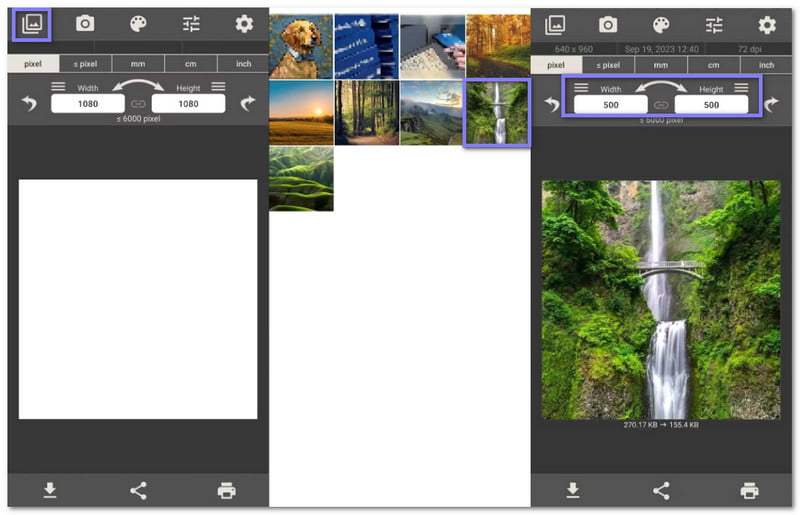Click width field showing 1080
Screen dimensions: 800x515
click(x=88, y=104)
